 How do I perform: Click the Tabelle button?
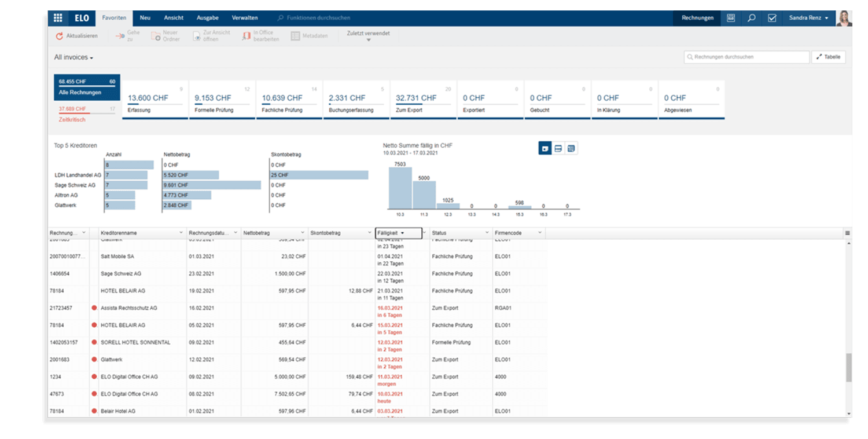click(x=829, y=57)
